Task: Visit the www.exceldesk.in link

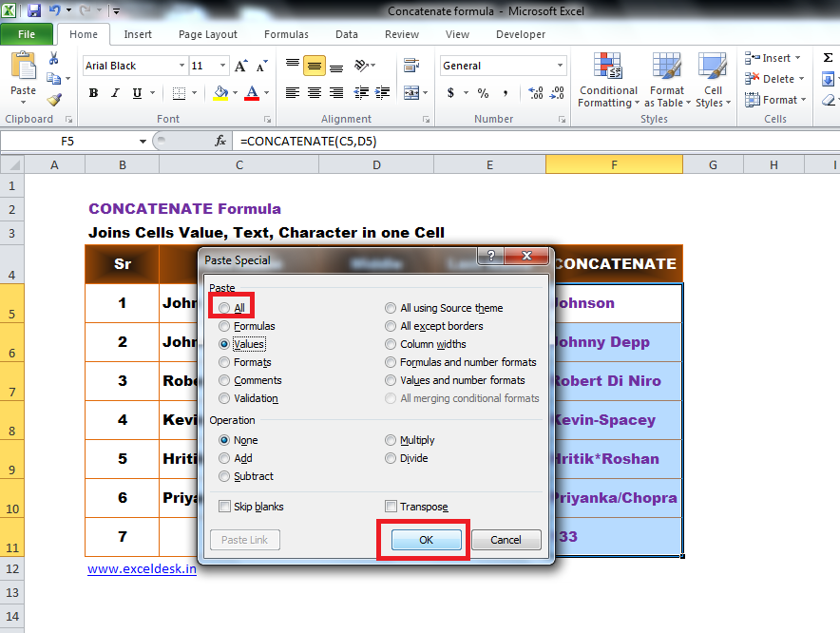Action: tap(142, 568)
